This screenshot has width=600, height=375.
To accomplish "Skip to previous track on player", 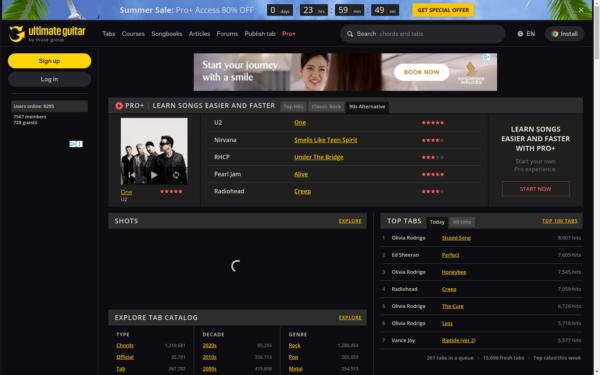I will pyautogui.click(x=132, y=175).
